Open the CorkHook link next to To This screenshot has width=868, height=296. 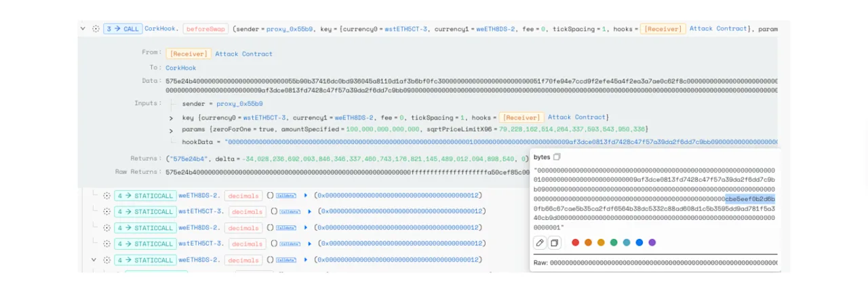(181, 68)
